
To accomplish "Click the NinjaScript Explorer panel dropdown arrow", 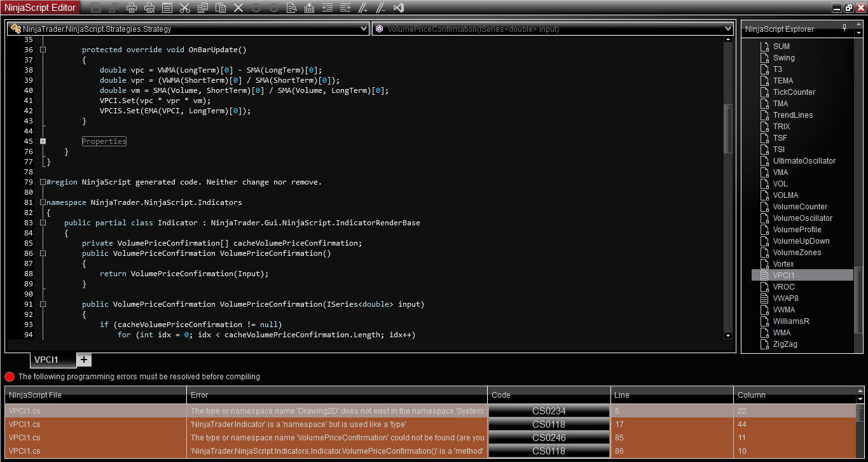I will coord(858,32).
